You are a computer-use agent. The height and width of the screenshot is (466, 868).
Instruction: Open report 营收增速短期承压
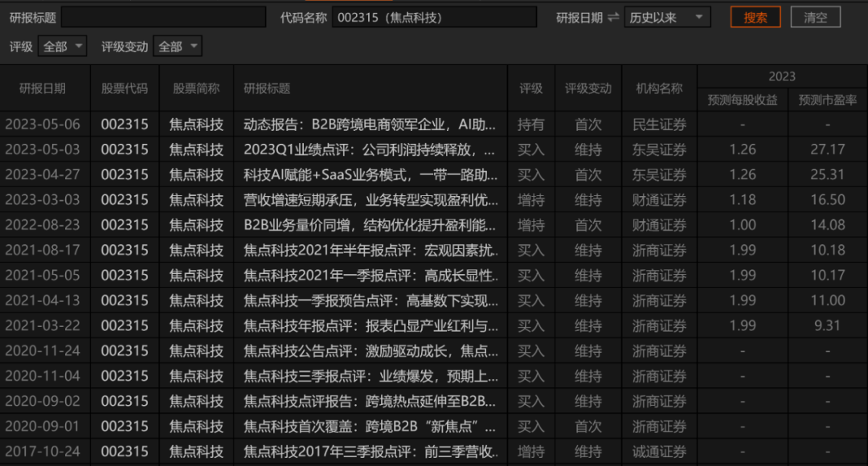click(371, 200)
